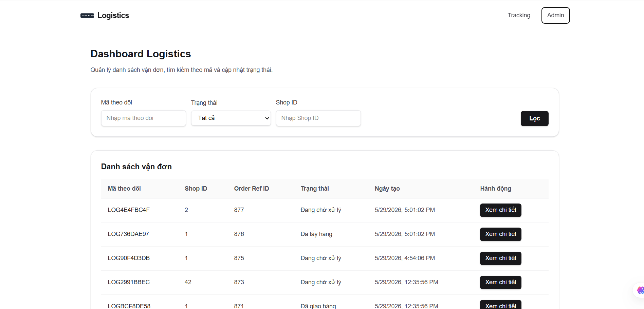Click date 5/29/2026, 4:54:06 PM
This screenshot has width=644, height=309.
(405, 258)
